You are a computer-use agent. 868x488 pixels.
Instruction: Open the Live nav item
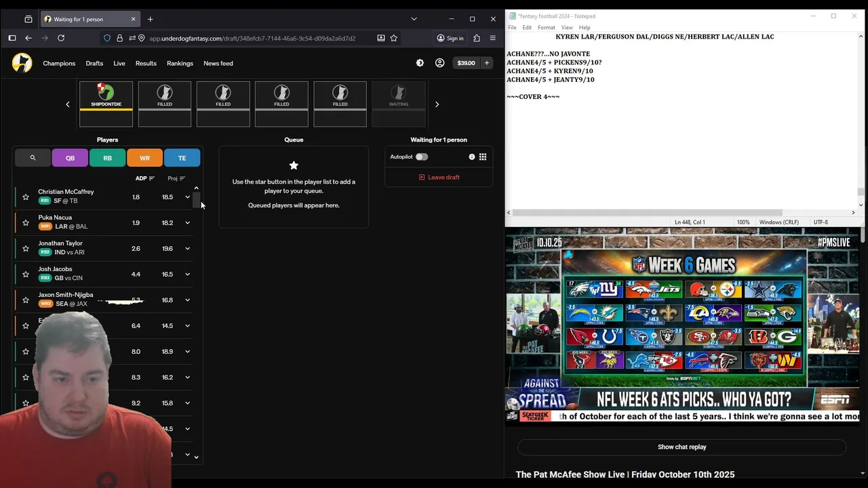(119, 63)
